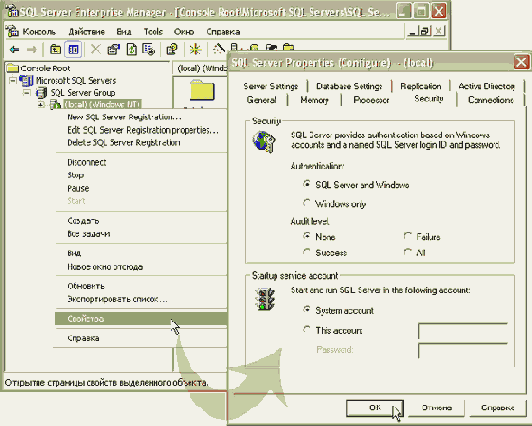The width and height of the screenshot is (532, 426).
Task: Click the Forward arrow toolbar icon
Action: (x=32, y=50)
